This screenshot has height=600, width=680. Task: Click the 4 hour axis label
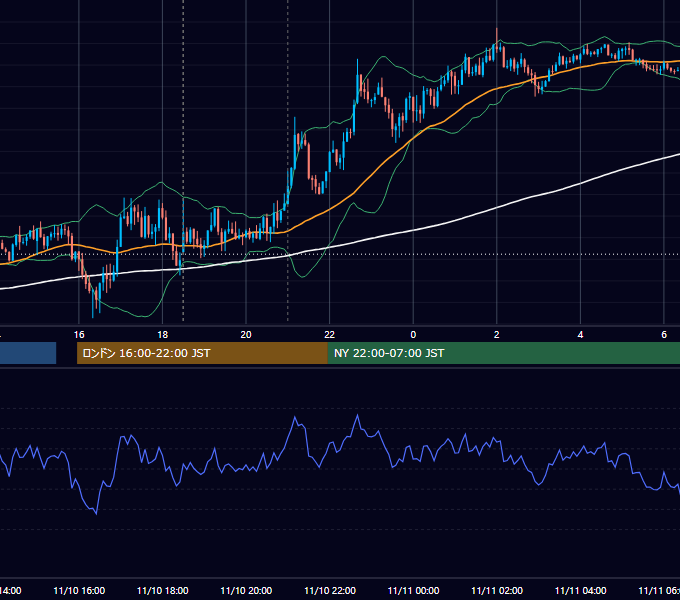pos(580,335)
